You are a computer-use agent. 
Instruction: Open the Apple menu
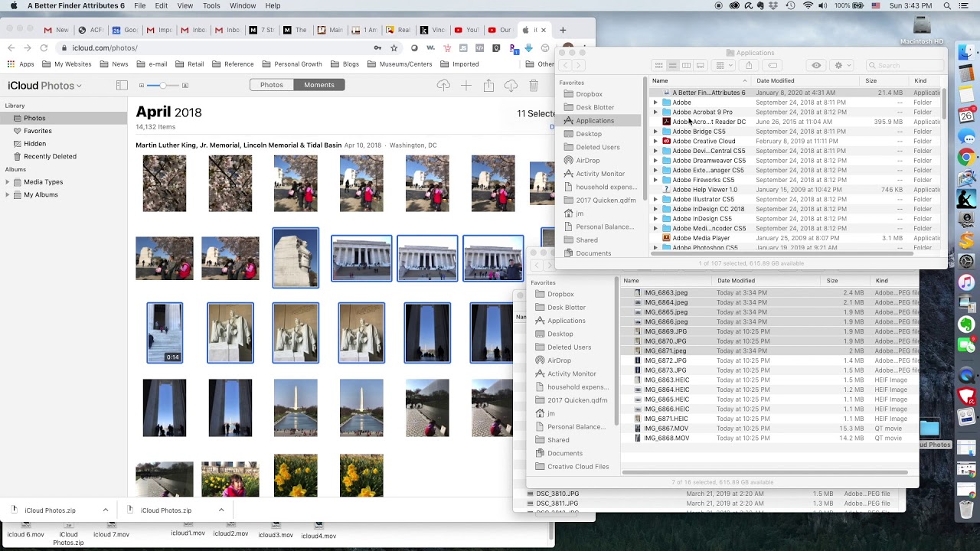pos(13,5)
